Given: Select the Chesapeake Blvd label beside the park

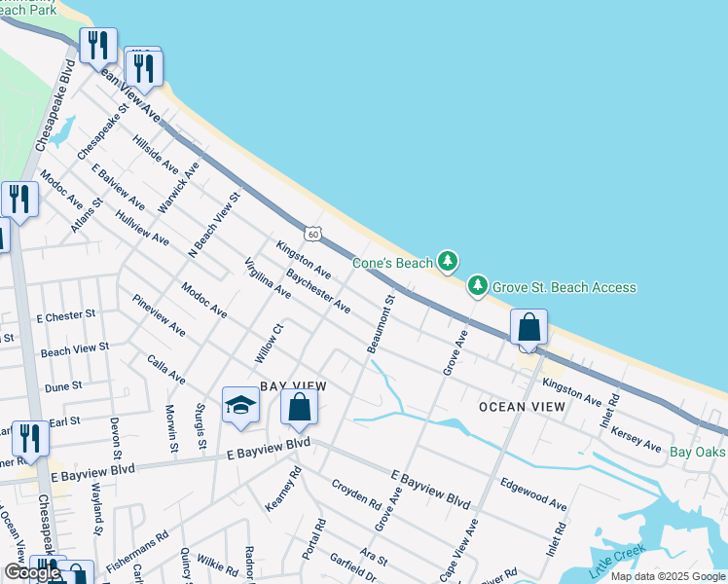Looking at the screenshot, I should pos(54,107).
